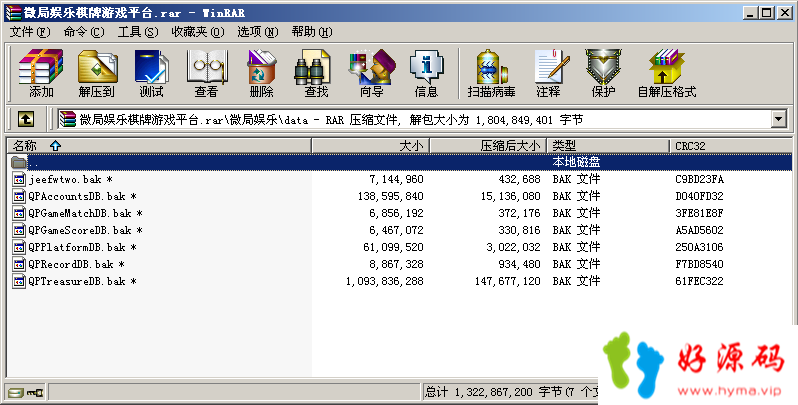The width and height of the screenshot is (798, 405).
Task: Click the QPPlatformDB.bak file name
Action: [77, 247]
